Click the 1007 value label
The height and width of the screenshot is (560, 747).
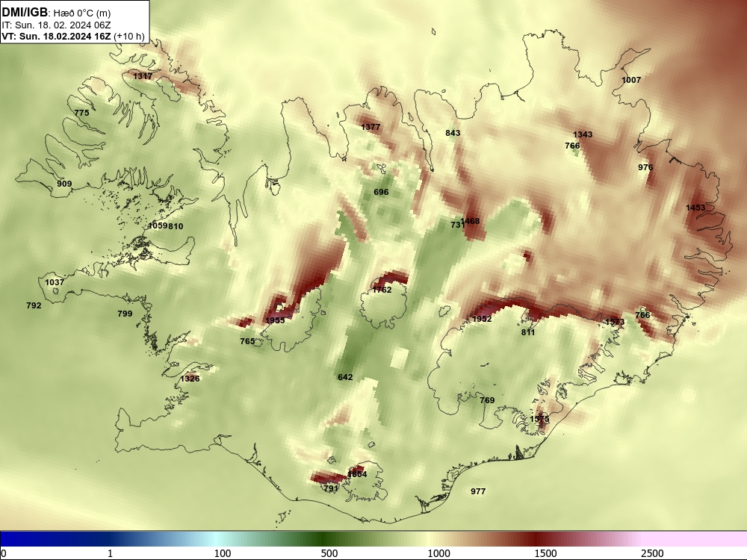coord(631,80)
